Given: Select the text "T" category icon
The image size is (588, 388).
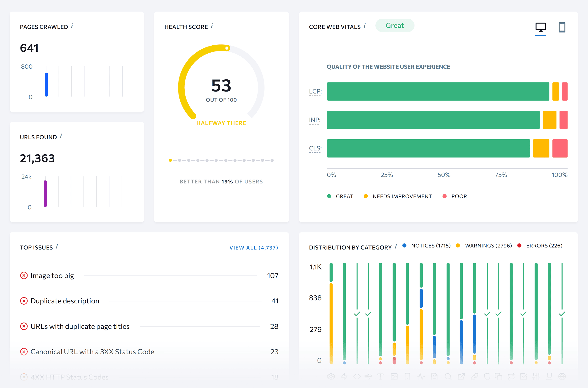Looking at the screenshot, I should [x=381, y=376].
